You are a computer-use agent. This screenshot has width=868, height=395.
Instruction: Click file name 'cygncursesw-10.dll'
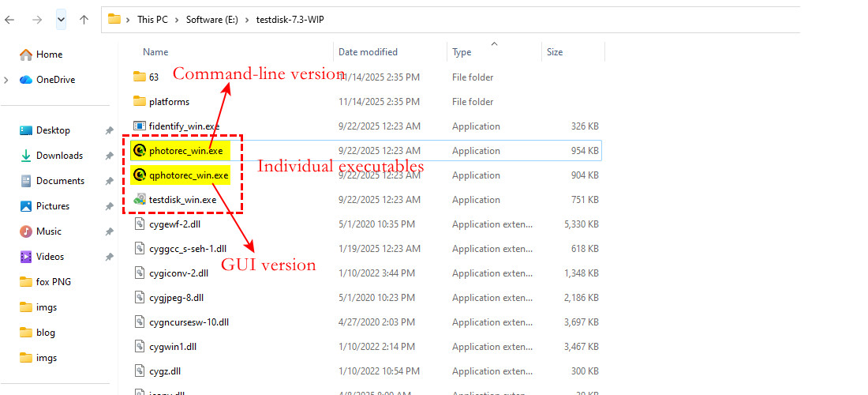189,322
